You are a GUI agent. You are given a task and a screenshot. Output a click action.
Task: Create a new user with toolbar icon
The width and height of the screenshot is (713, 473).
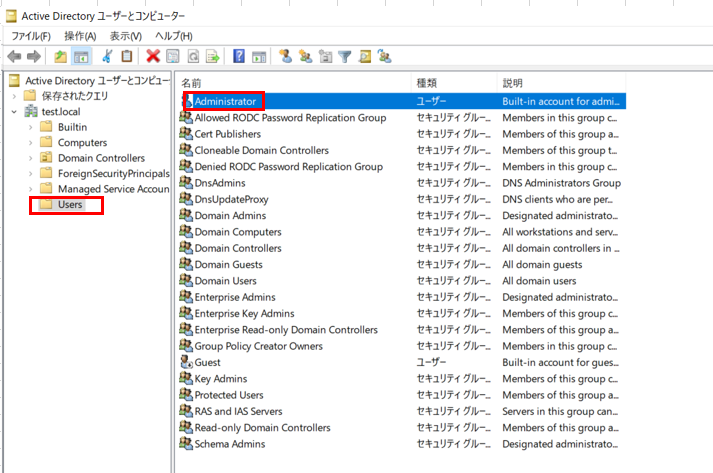point(286,56)
